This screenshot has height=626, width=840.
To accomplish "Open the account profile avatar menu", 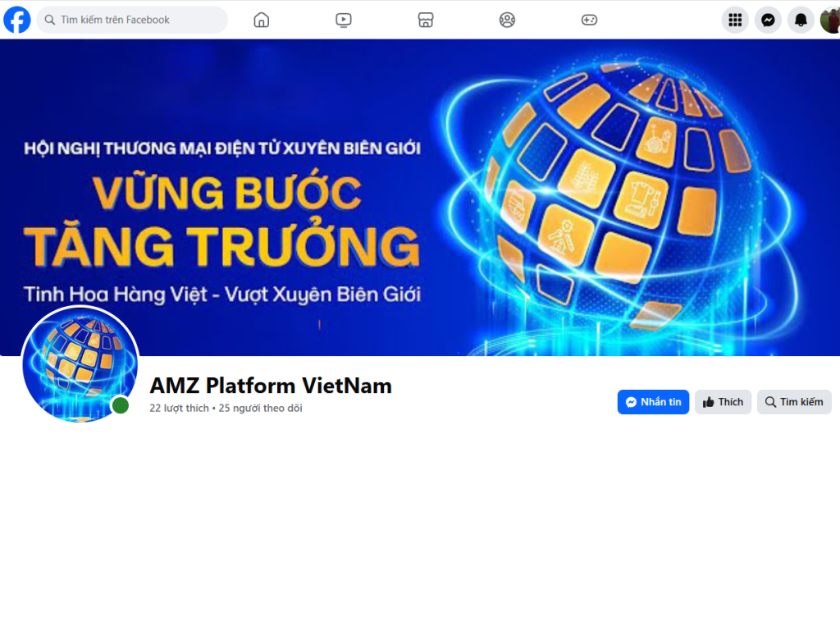I will (830, 20).
